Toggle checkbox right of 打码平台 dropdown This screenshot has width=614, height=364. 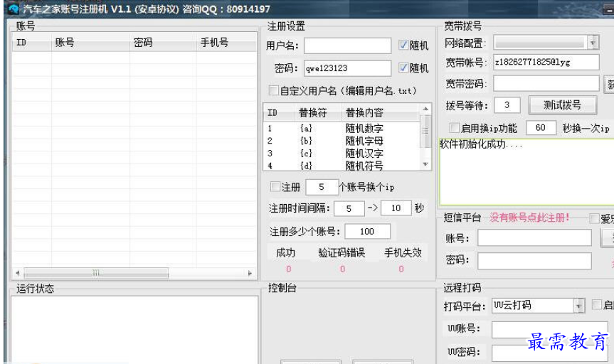tap(597, 304)
